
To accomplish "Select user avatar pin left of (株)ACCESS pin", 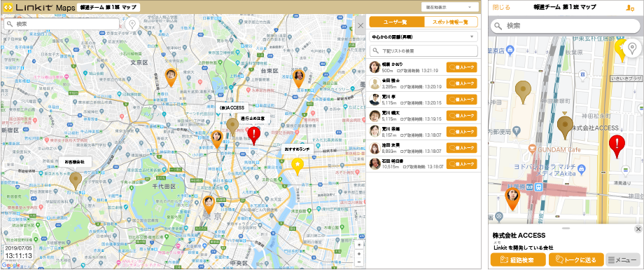I will tap(216, 139).
